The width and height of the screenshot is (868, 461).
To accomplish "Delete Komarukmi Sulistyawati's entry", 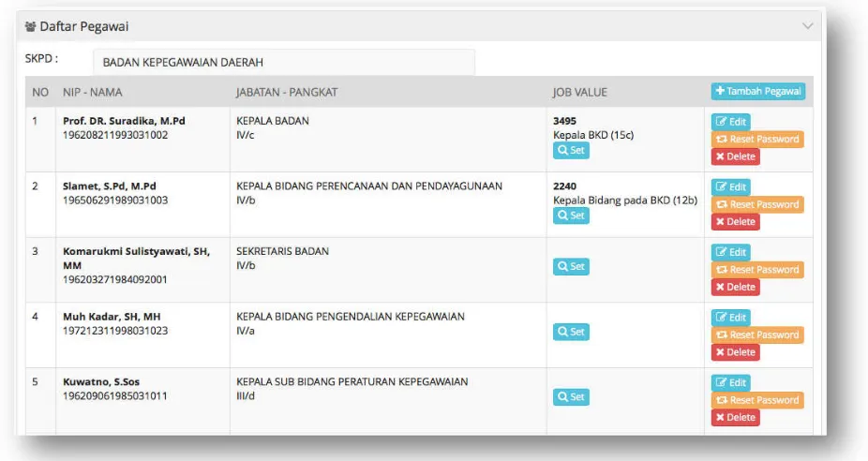I will (735, 288).
